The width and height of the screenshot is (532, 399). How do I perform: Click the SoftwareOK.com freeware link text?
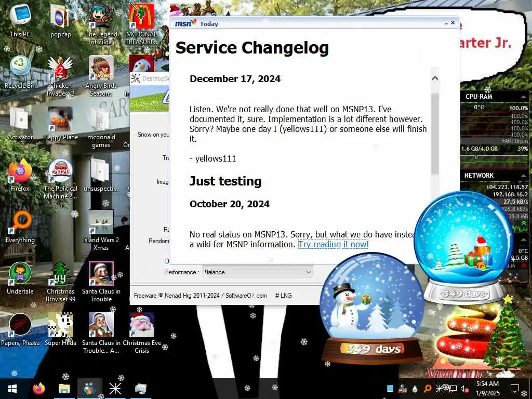click(246, 296)
